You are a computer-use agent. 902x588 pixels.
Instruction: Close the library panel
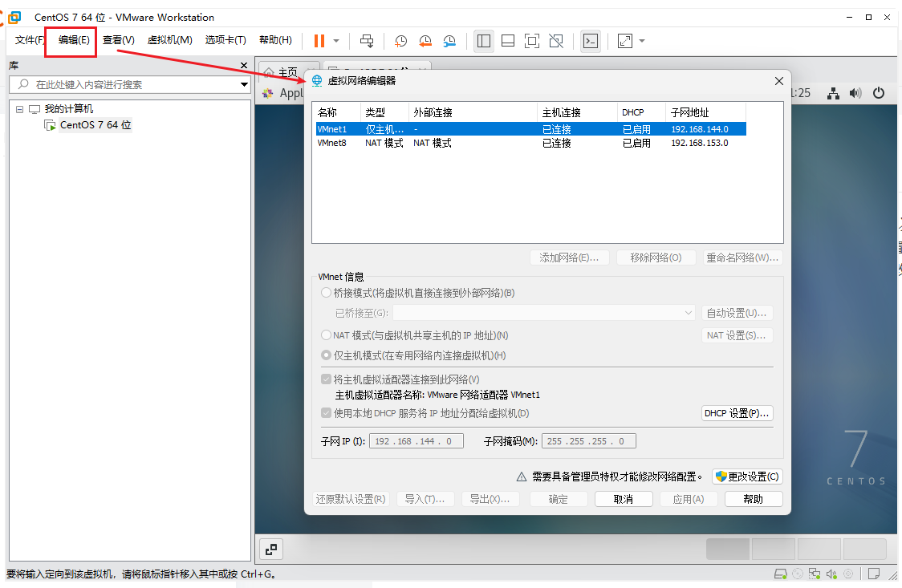click(244, 66)
